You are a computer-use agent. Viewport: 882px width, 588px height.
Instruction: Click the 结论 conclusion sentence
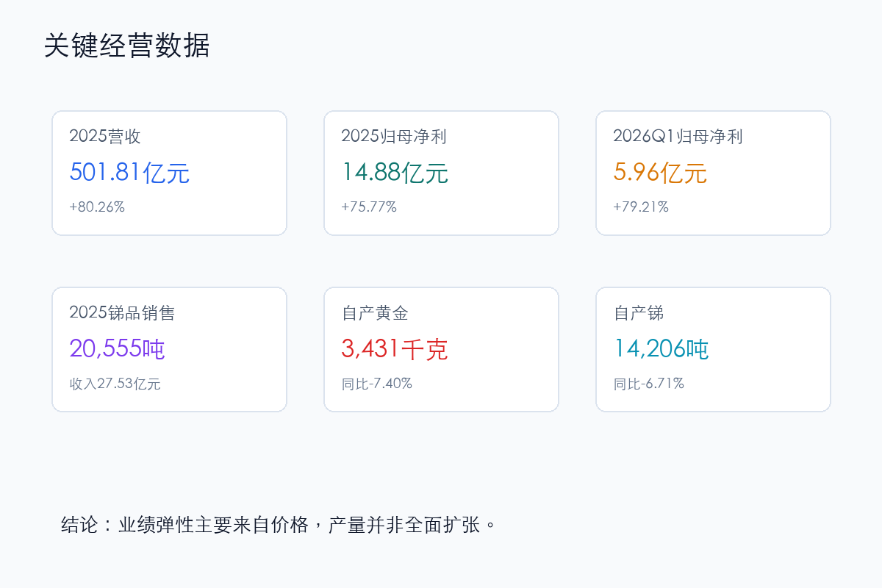coord(279,525)
